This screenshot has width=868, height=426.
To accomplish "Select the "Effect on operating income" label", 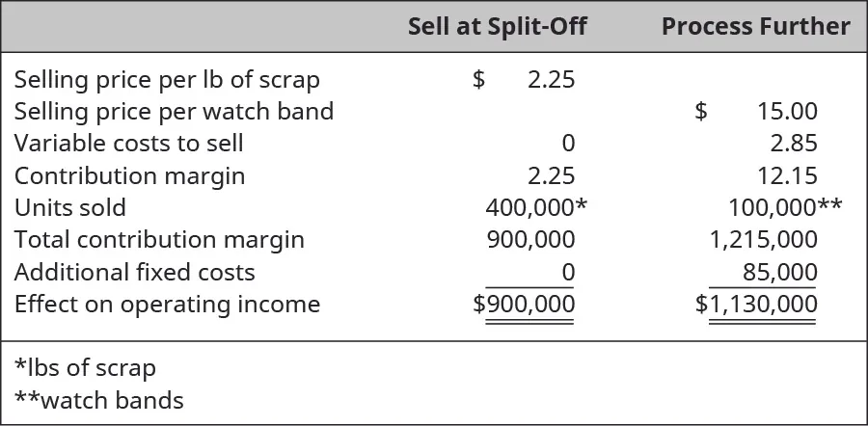I will (167, 305).
